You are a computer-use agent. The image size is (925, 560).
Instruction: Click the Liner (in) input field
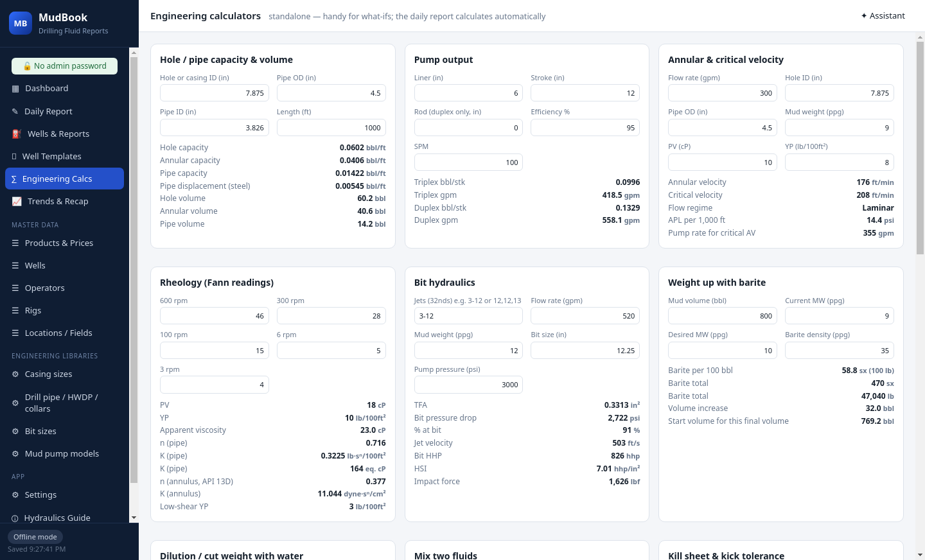[x=468, y=93]
